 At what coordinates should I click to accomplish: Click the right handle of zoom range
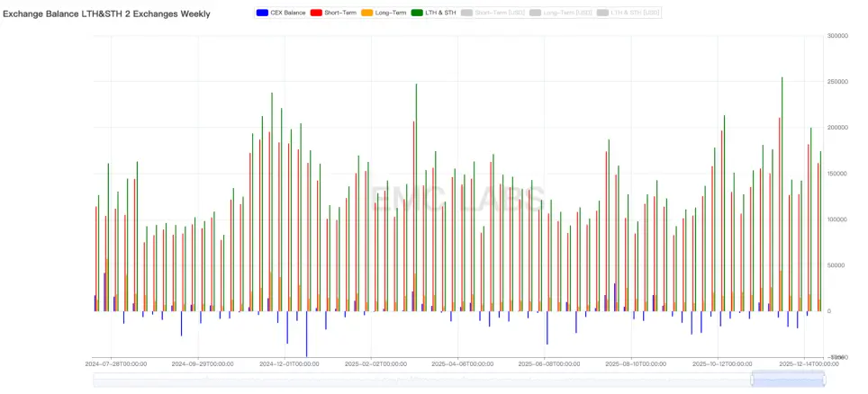click(x=825, y=381)
